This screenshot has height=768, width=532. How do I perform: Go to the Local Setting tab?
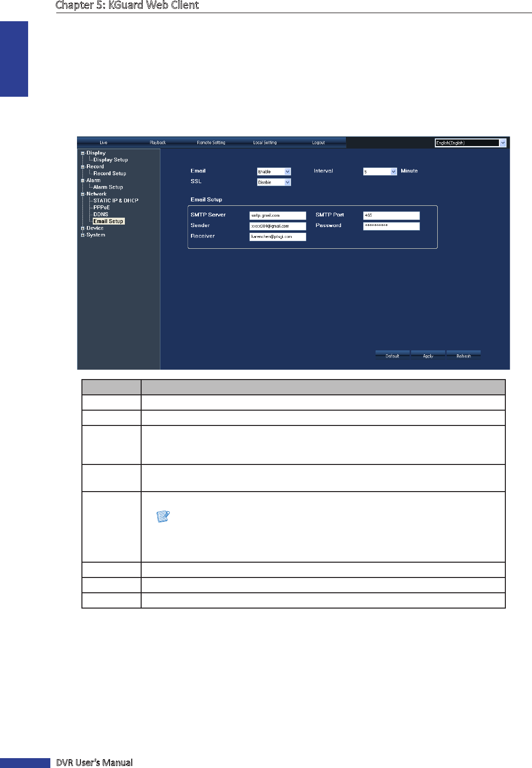tap(265, 143)
